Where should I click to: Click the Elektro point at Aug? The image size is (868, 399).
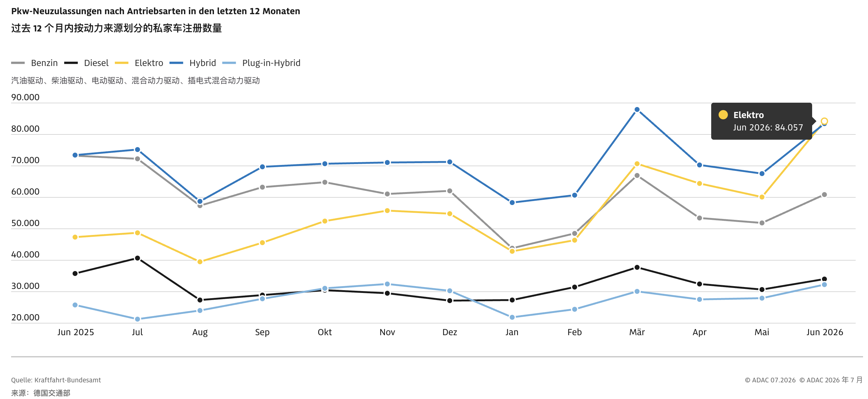click(200, 261)
